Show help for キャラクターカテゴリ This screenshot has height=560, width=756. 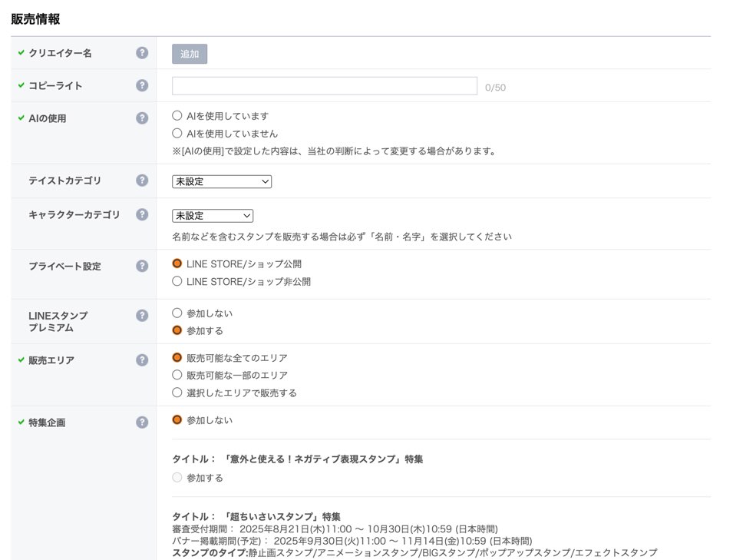[142, 215]
